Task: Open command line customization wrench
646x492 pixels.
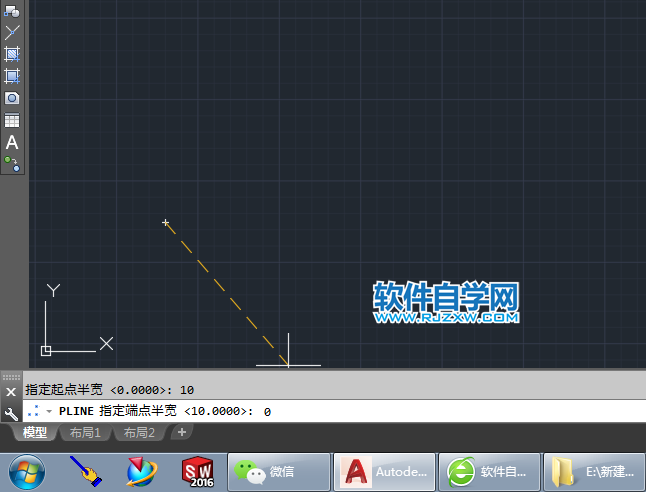Action: (x=11, y=414)
